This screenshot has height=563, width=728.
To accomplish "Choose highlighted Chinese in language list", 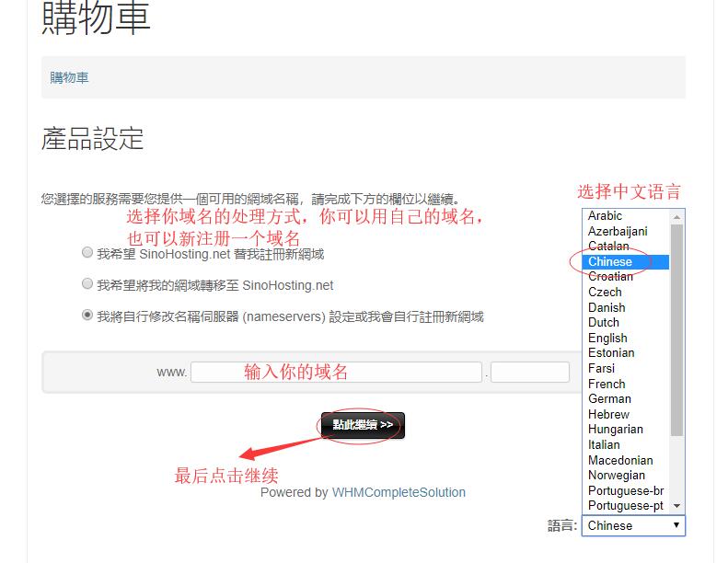I will pyautogui.click(x=626, y=262).
